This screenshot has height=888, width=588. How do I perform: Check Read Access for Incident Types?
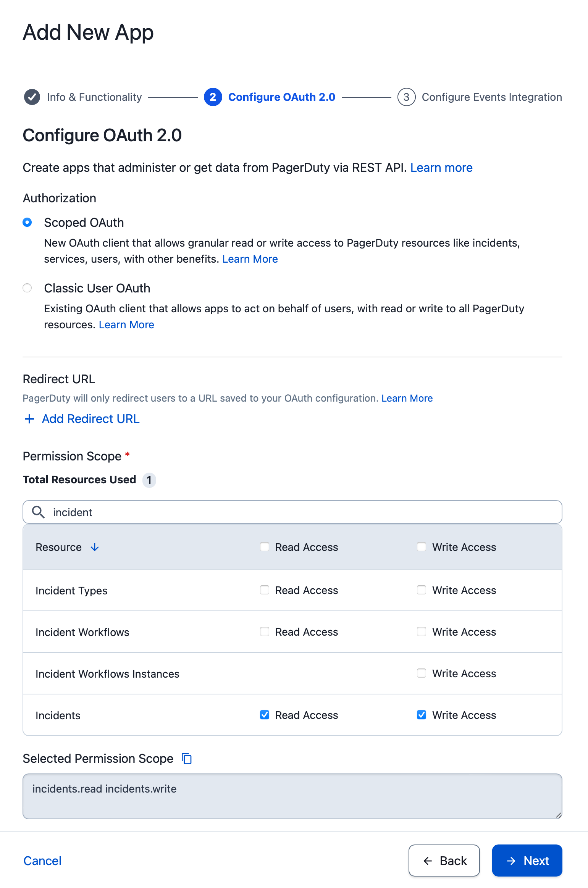pyautogui.click(x=264, y=590)
